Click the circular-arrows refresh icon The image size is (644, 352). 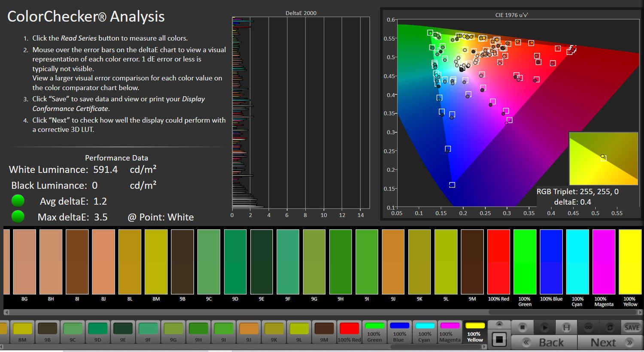[x=610, y=328]
